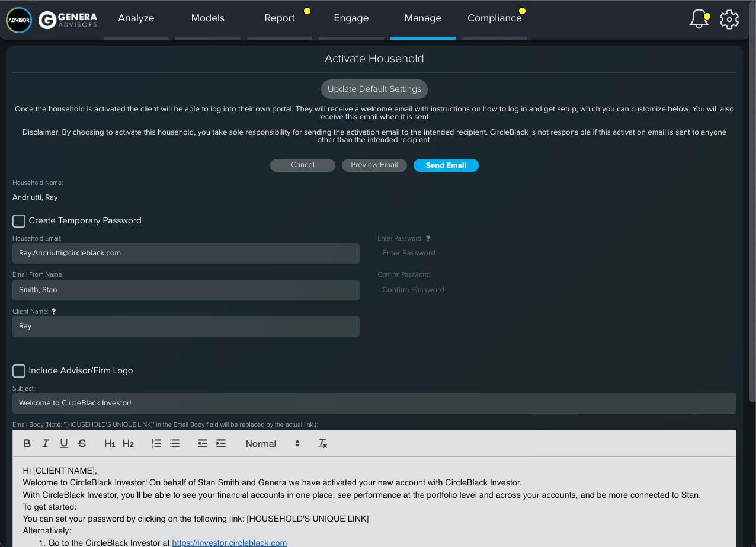Click the 'Alternatively:' line
The width and height of the screenshot is (756, 547).
(47, 530)
